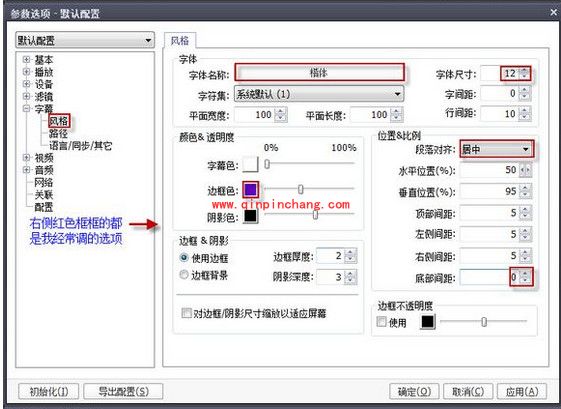
Task: Select 滤镜 tree label
Action: pyautogui.click(x=44, y=96)
